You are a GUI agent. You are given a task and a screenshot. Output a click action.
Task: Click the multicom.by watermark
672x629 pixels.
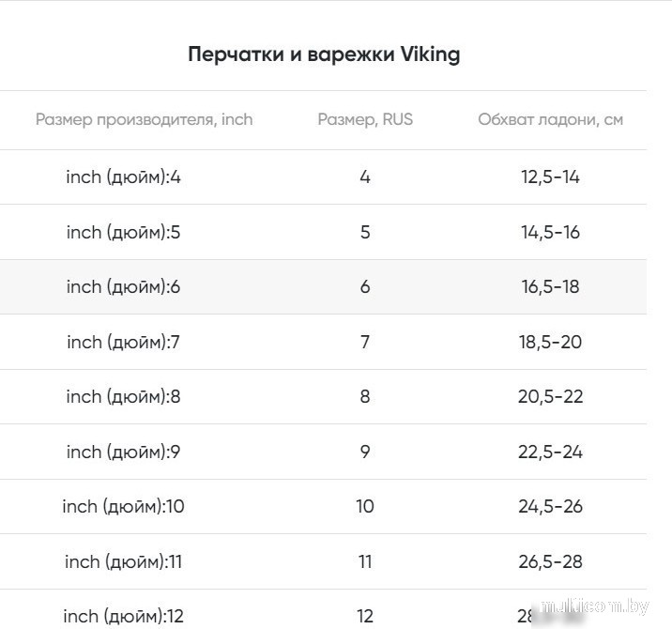pyautogui.click(x=595, y=606)
